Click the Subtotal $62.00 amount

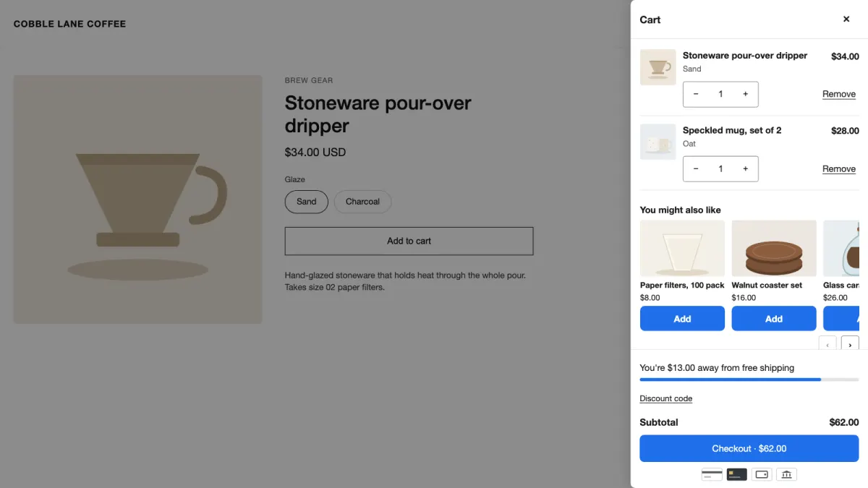[843, 422]
